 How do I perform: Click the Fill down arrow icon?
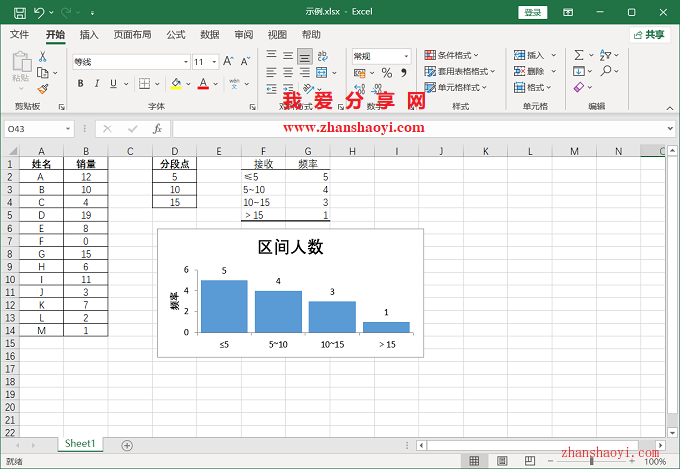click(579, 71)
